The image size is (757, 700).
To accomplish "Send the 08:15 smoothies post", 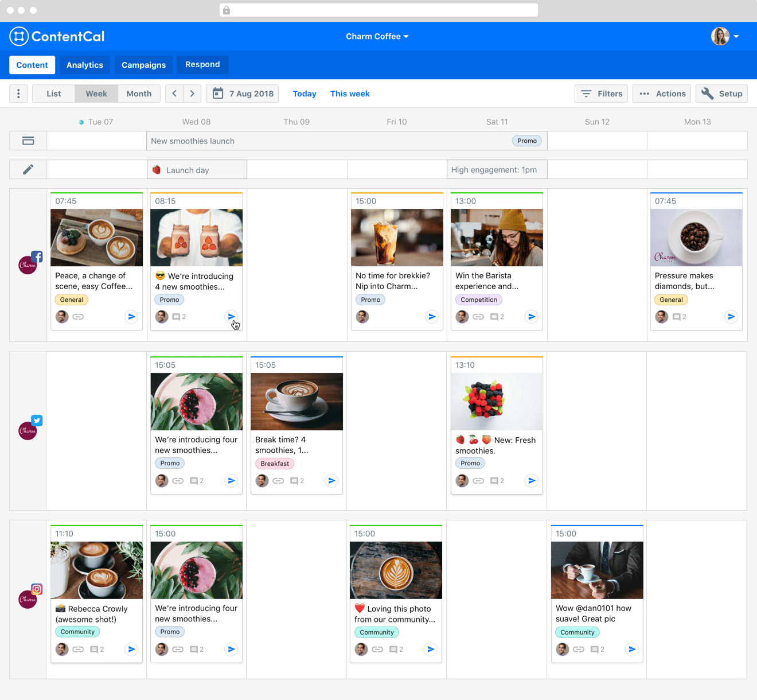I will (x=231, y=317).
